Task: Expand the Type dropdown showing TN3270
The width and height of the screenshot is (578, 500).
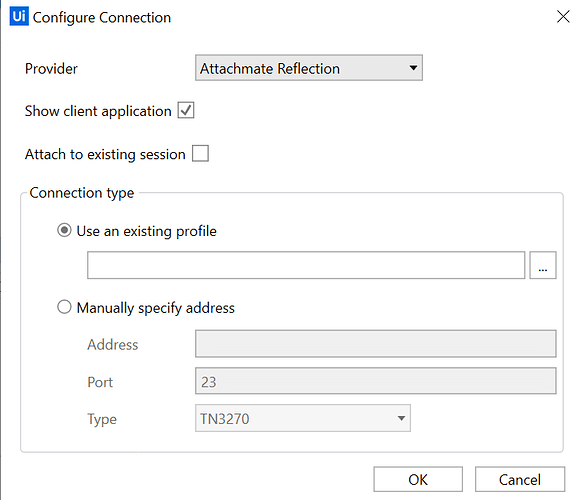Action: 303,418
